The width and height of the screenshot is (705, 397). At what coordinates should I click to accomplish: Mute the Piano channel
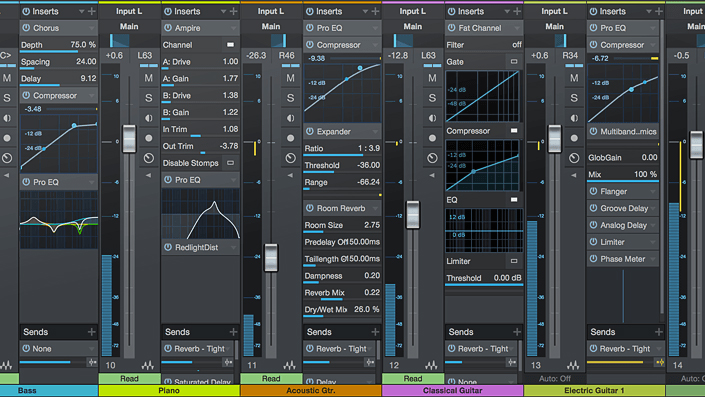click(x=148, y=78)
